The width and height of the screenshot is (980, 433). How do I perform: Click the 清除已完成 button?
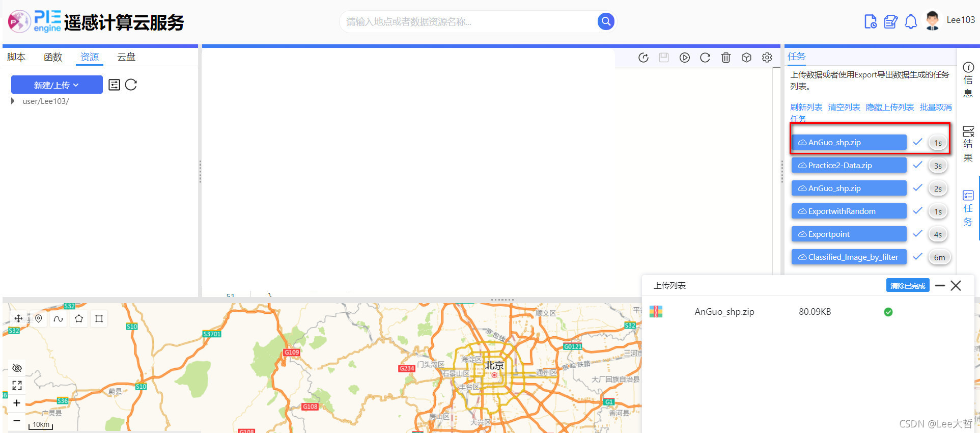908,285
